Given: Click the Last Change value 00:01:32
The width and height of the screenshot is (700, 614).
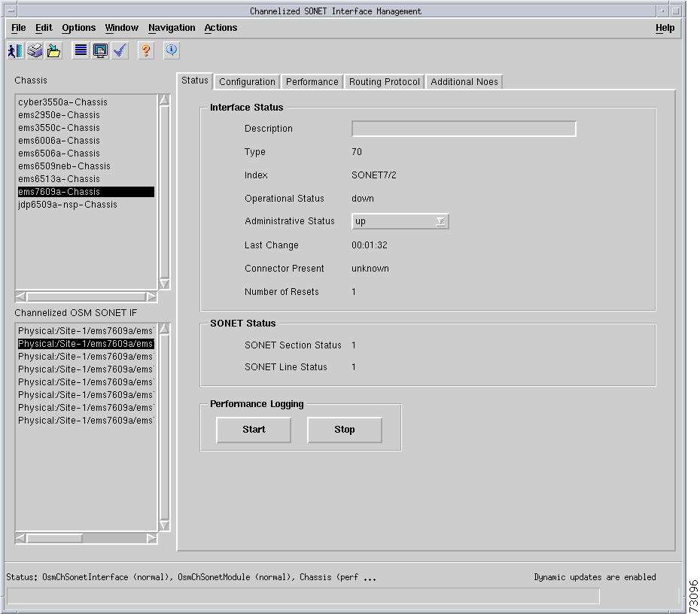Looking at the screenshot, I should pos(370,245).
